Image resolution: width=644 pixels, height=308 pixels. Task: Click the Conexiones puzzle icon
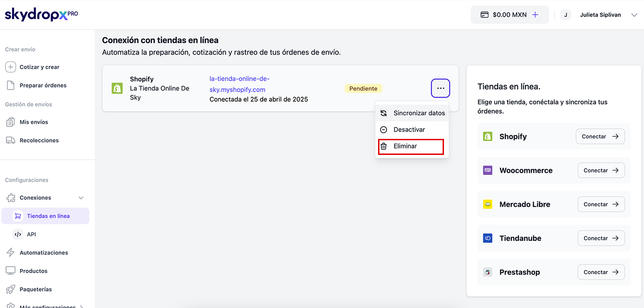[11, 198]
